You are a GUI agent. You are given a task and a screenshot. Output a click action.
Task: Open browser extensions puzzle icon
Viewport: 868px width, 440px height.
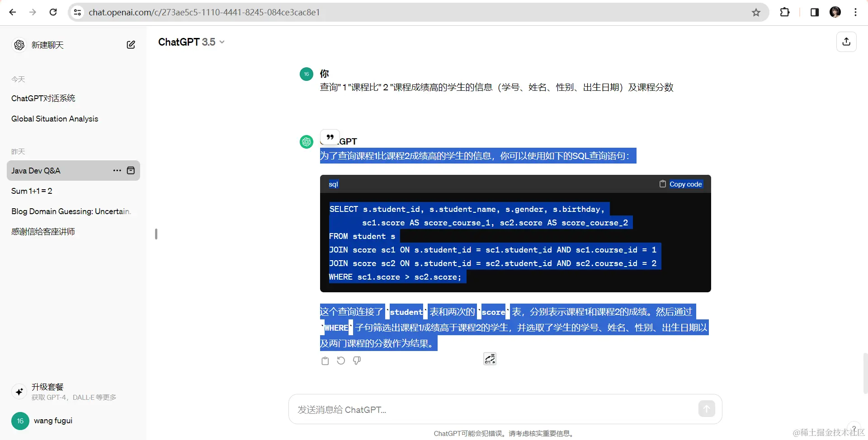pyautogui.click(x=785, y=12)
